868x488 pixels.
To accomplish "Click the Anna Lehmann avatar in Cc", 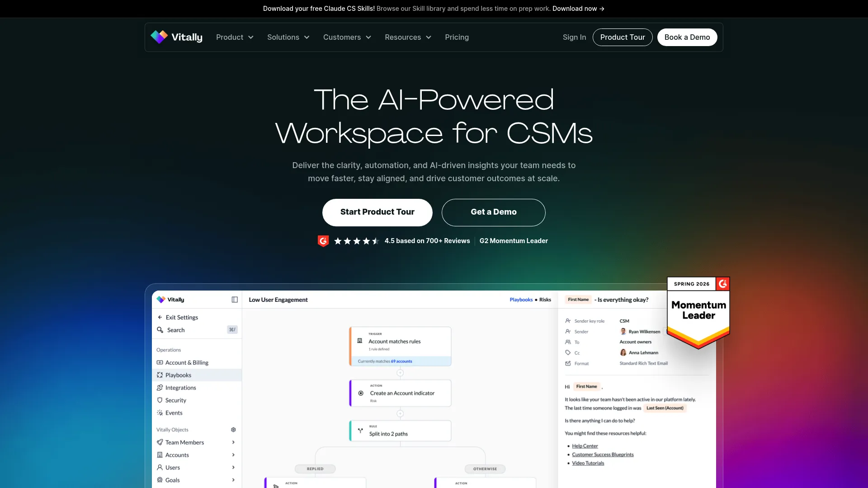I will (x=623, y=352).
